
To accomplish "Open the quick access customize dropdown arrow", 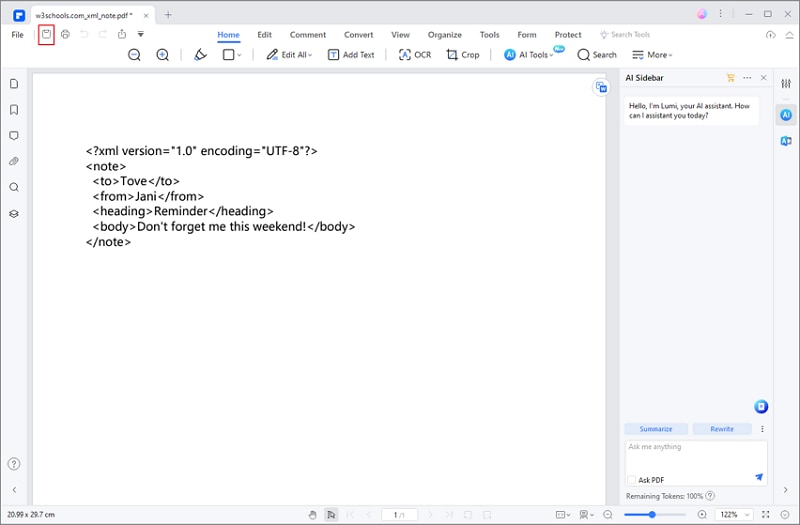I will click(x=141, y=34).
